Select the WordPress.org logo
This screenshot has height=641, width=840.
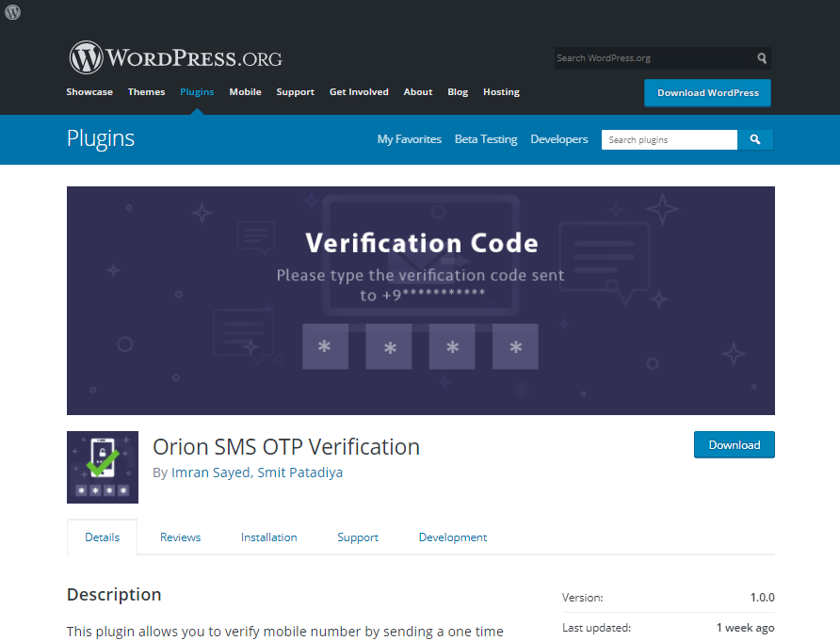175,57
